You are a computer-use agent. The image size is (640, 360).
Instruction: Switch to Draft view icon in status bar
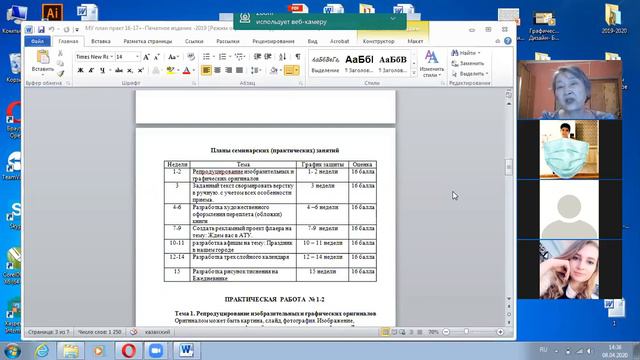tap(420, 332)
